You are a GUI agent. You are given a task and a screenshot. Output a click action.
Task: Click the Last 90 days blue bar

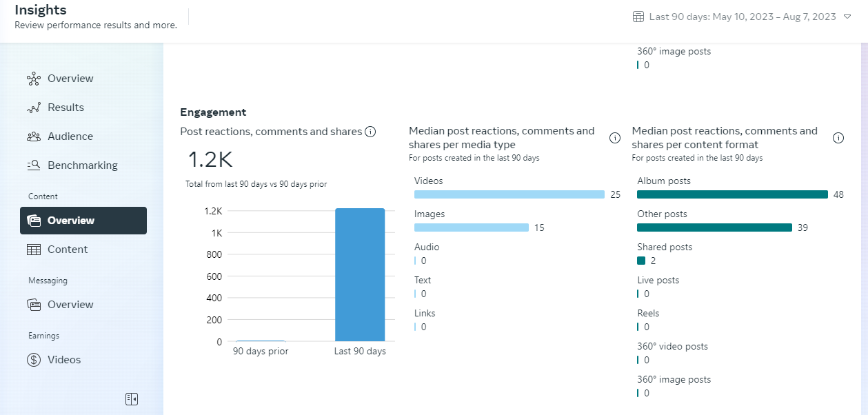(360, 276)
